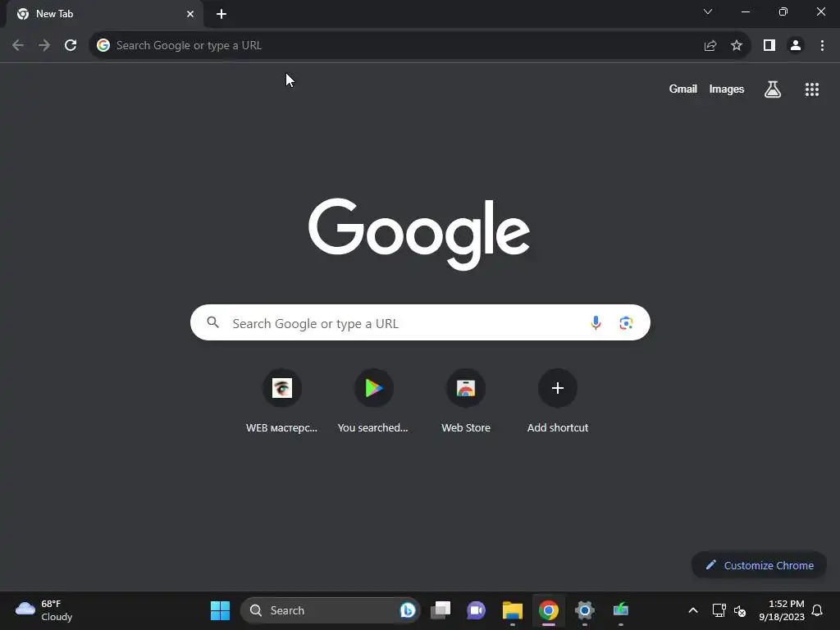The height and width of the screenshot is (630, 840).
Task: Click the share page icon in address bar
Action: pos(710,46)
